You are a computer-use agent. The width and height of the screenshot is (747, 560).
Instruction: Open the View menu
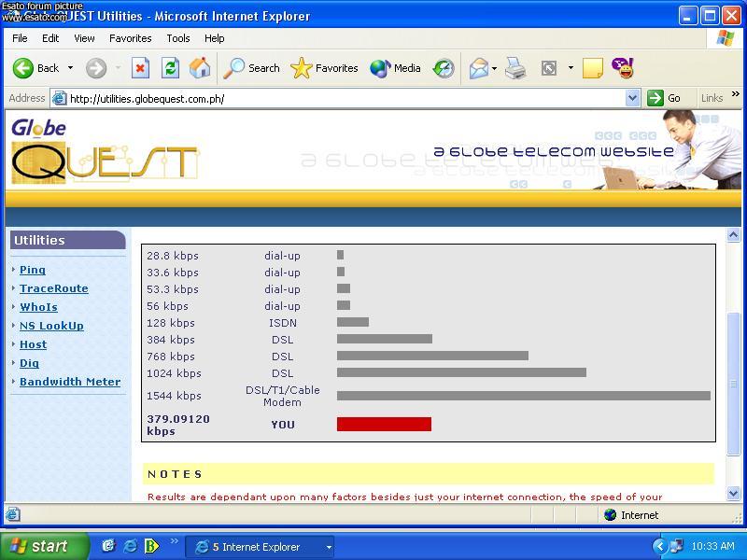[x=84, y=38]
